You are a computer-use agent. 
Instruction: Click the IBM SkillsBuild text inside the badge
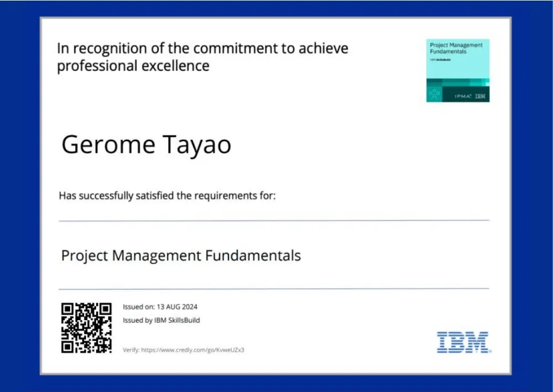pyautogui.click(x=441, y=58)
